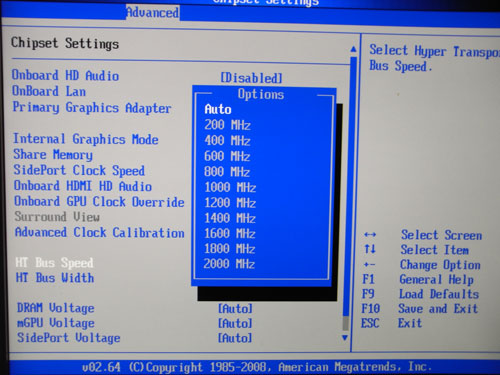This screenshot has height=375, width=500.
Task: Click ESC Exit entry
Action: (x=392, y=323)
